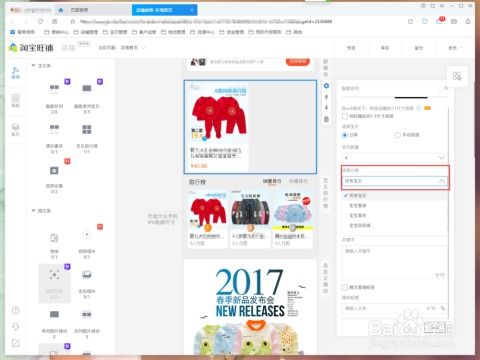Open the 物流管理 bookmark
Screen dimensions: 480x360
pos(173,32)
